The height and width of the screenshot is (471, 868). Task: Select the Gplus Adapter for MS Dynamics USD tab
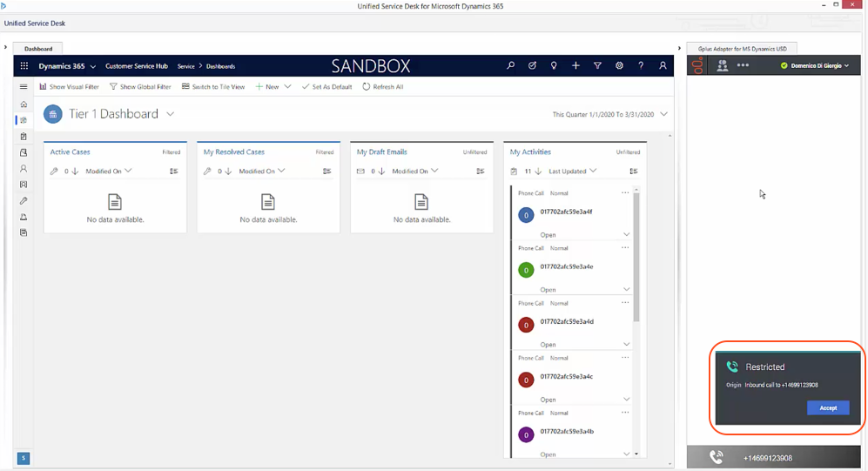click(x=742, y=49)
